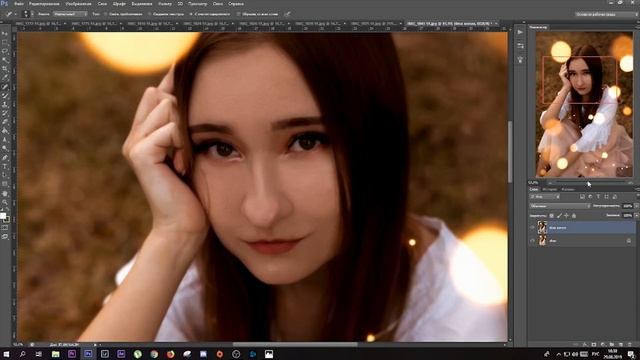The height and width of the screenshot is (360, 640).
Task: Open the tool preset picker
Action: 11,14
